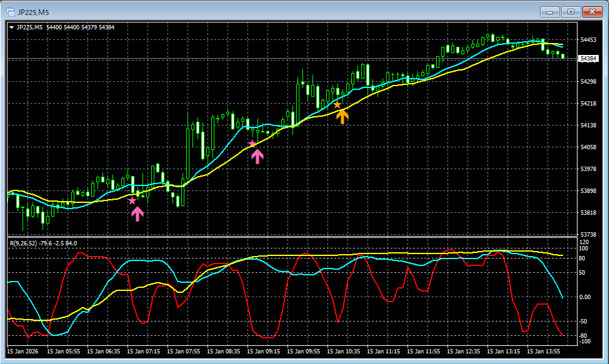The height and width of the screenshot is (364, 610).
Task: Click the 15 Jan 11:15 time label
Action: point(384,351)
